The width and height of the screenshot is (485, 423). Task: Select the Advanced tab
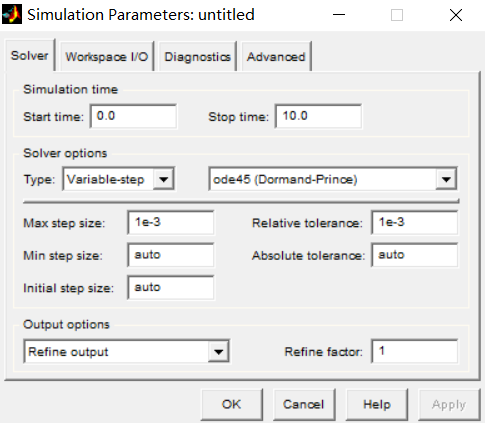point(276,56)
